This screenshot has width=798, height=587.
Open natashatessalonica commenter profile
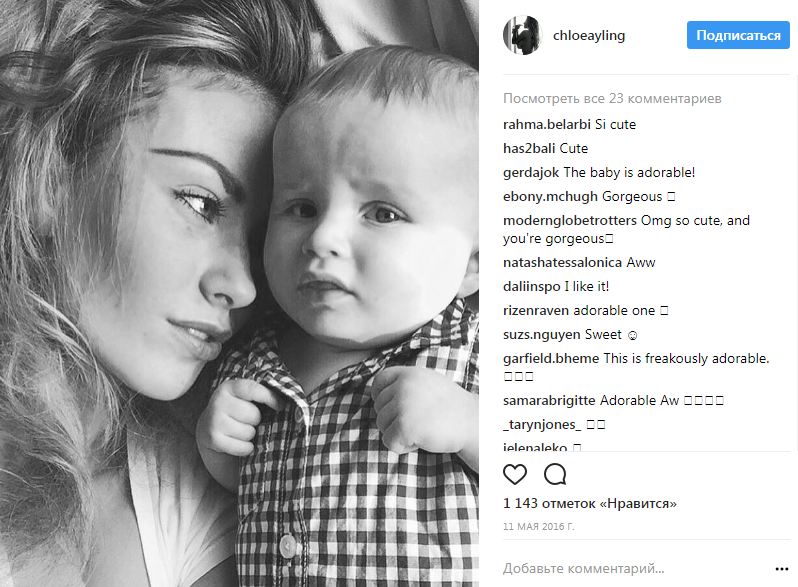[x=562, y=262]
